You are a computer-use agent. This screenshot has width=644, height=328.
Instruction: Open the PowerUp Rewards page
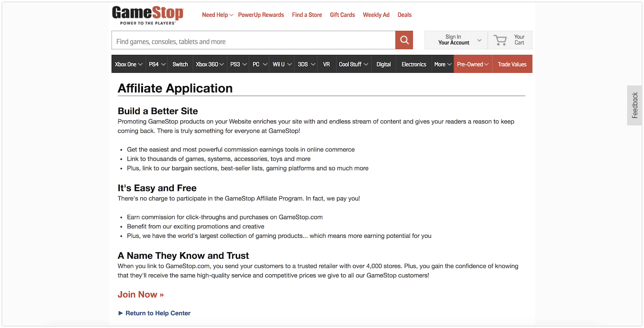261,15
